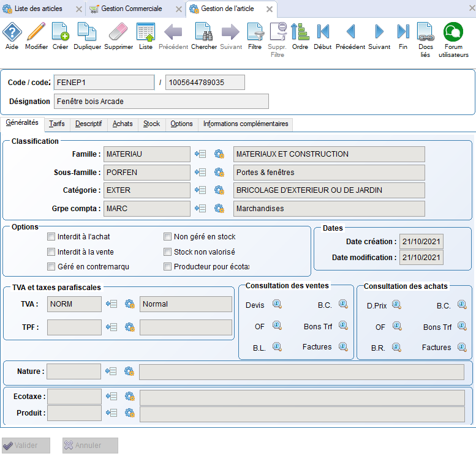This screenshot has width=476, height=459.
Task: Open the Stock tab
Action: tap(151, 124)
